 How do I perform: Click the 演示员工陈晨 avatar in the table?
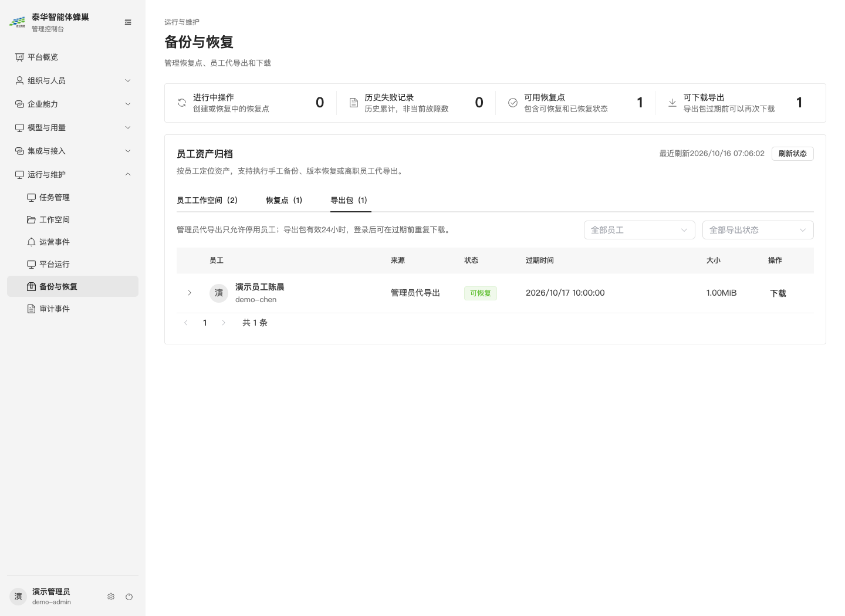[219, 293]
